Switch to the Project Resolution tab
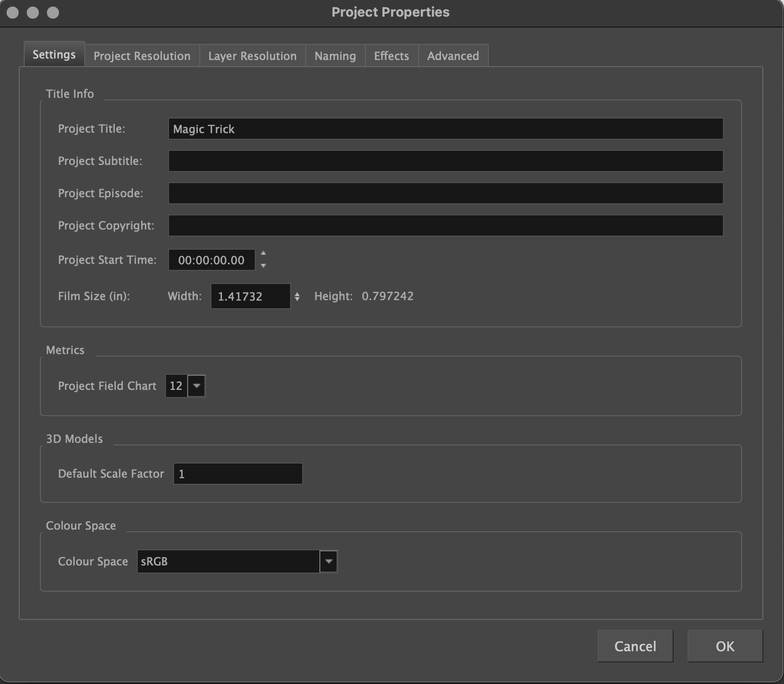Image resolution: width=784 pixels, height=684 pixels. coord(142,56)
